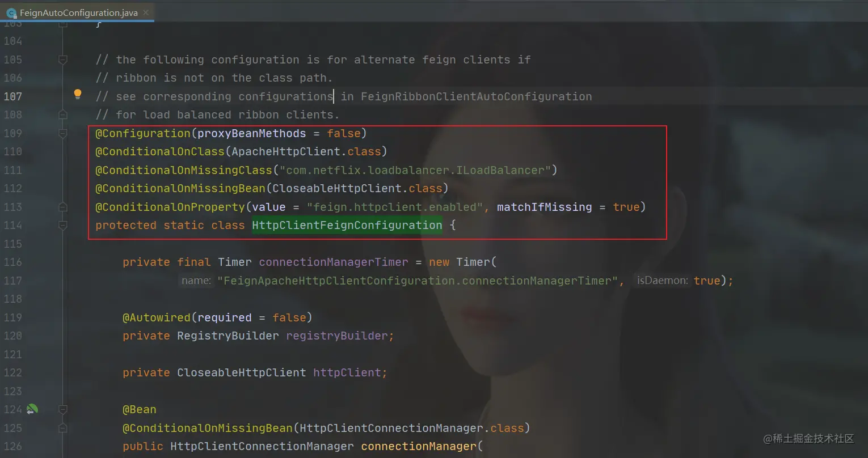Click the "com.netflix.loadbalancer.ILoadBalancer" string
Screen dimensions: 868x458
click(415, 170)
